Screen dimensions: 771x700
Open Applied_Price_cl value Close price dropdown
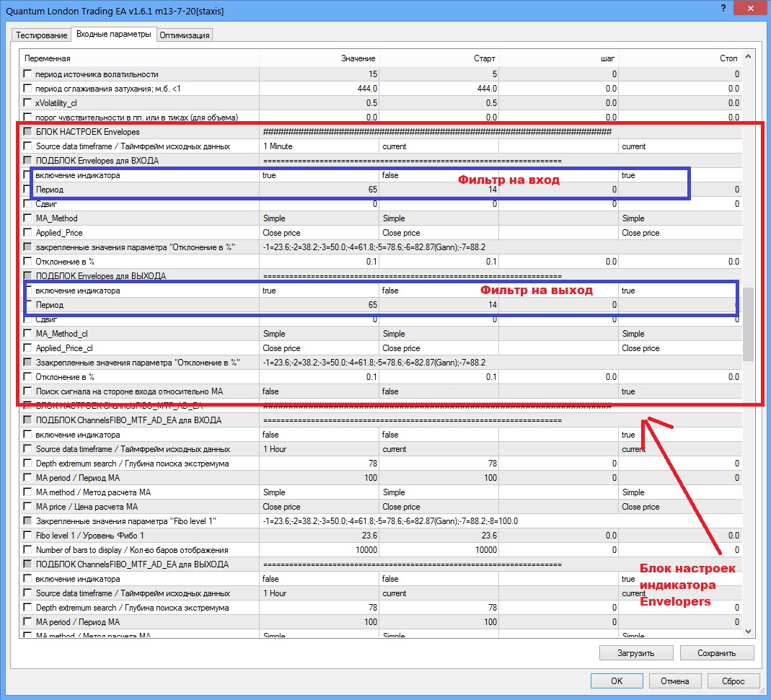pyautogui.click(x=319, y=348)
